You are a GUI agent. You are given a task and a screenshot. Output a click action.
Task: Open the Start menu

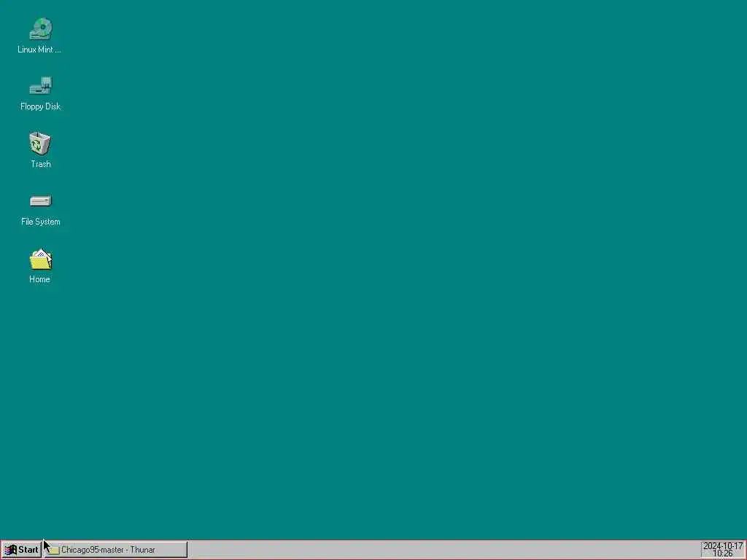click(x=22, y=550)
